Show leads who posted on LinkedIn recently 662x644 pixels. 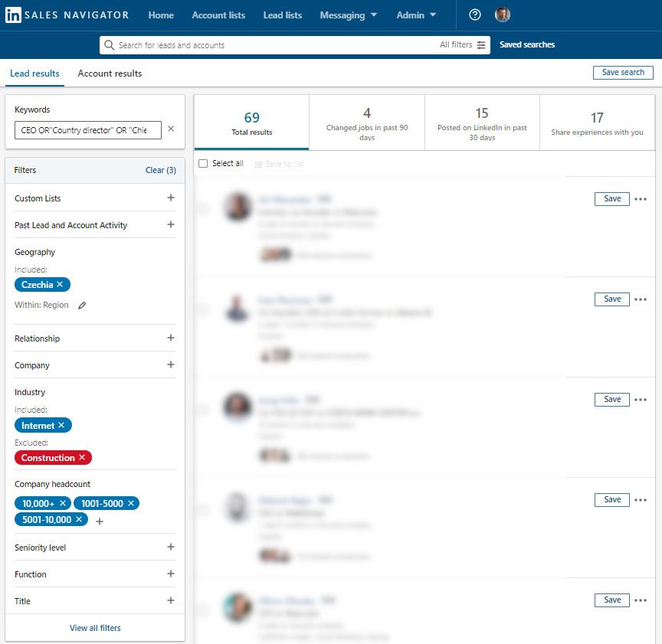click(x=482, y=123)
